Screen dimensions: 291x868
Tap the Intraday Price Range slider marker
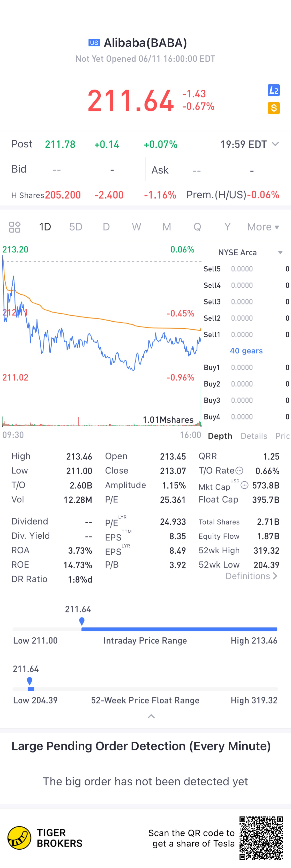(82, 621)
